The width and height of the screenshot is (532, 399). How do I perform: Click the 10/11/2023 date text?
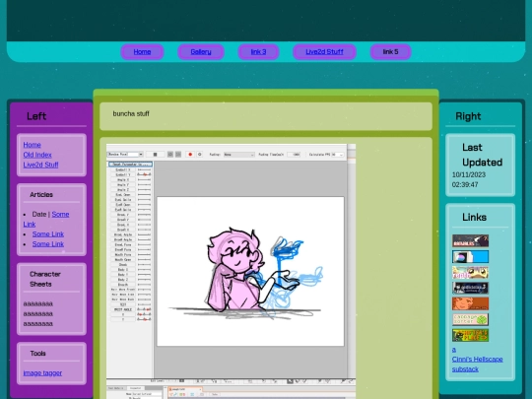(469, 175)
